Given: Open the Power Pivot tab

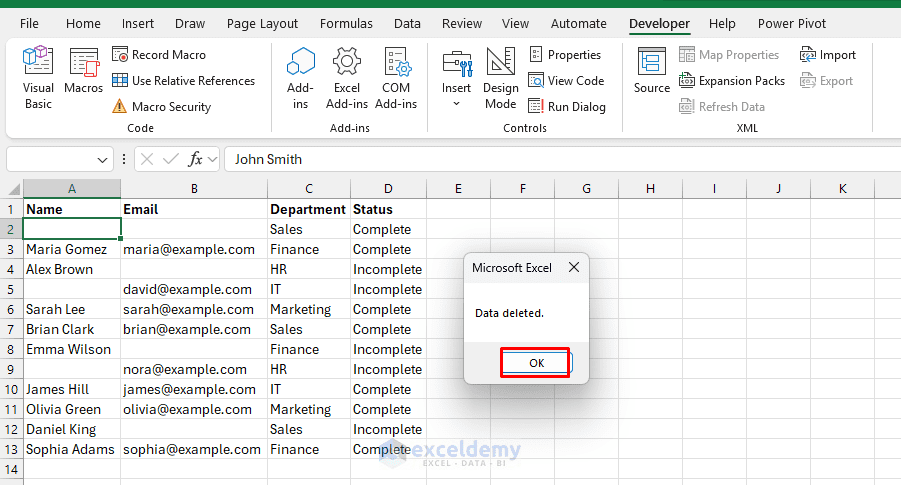Looking at the screenshot, I should coord(791,24).
